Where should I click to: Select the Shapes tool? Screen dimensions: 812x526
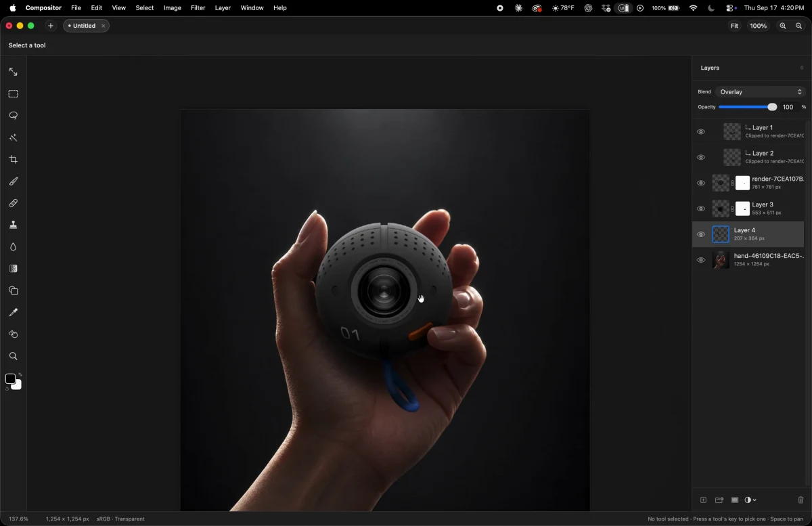(13, 290)
